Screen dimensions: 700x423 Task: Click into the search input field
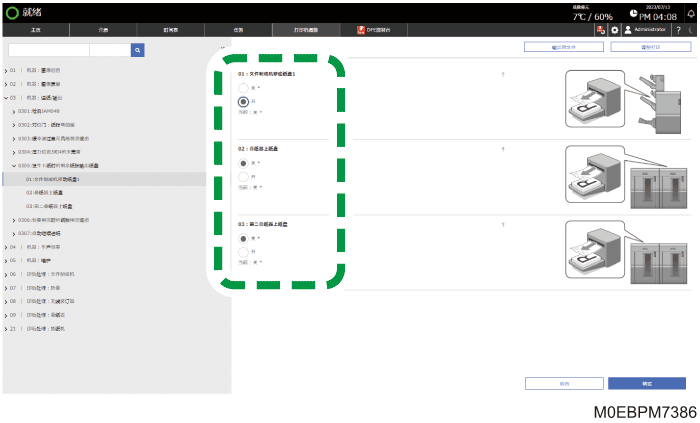pos(49,50)
